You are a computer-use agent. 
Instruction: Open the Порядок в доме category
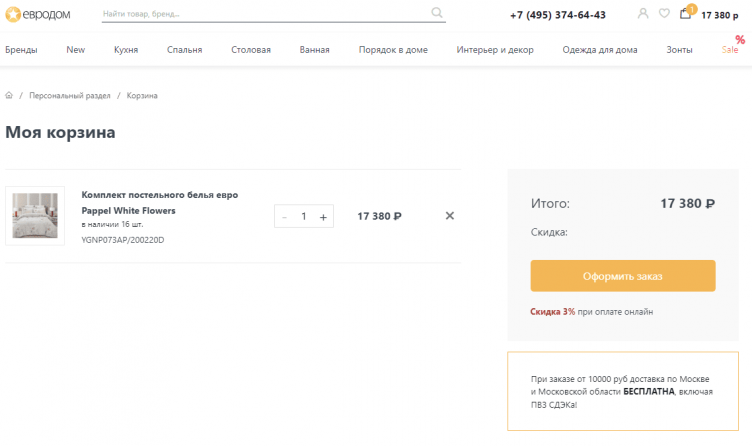393,49
